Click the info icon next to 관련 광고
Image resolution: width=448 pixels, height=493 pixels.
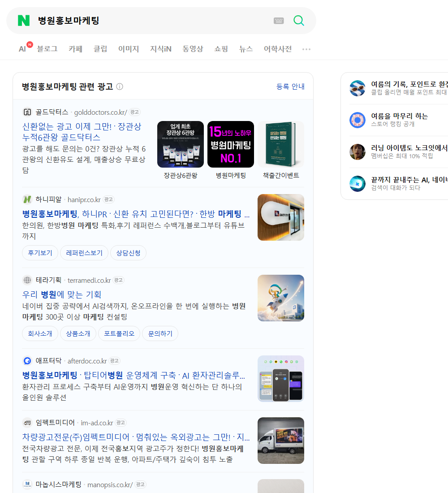coord(120,86)
